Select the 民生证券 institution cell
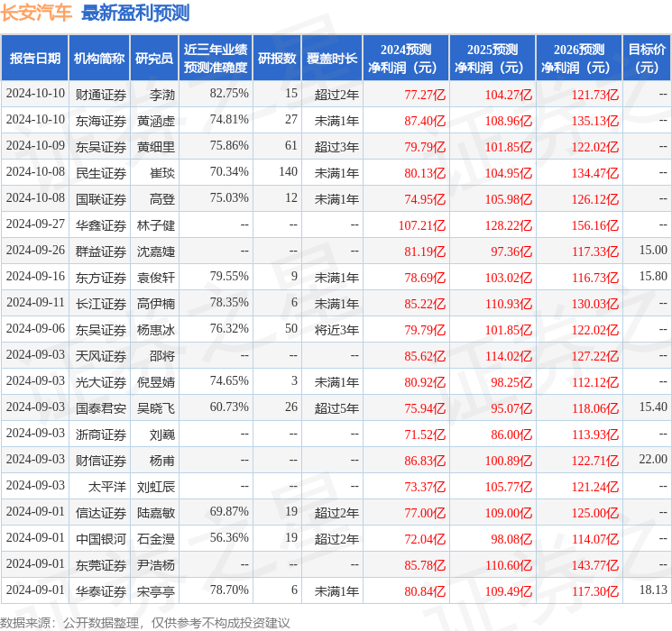Image resolution: width=672 pixels, height=631 pixels. tap(101, 173)
